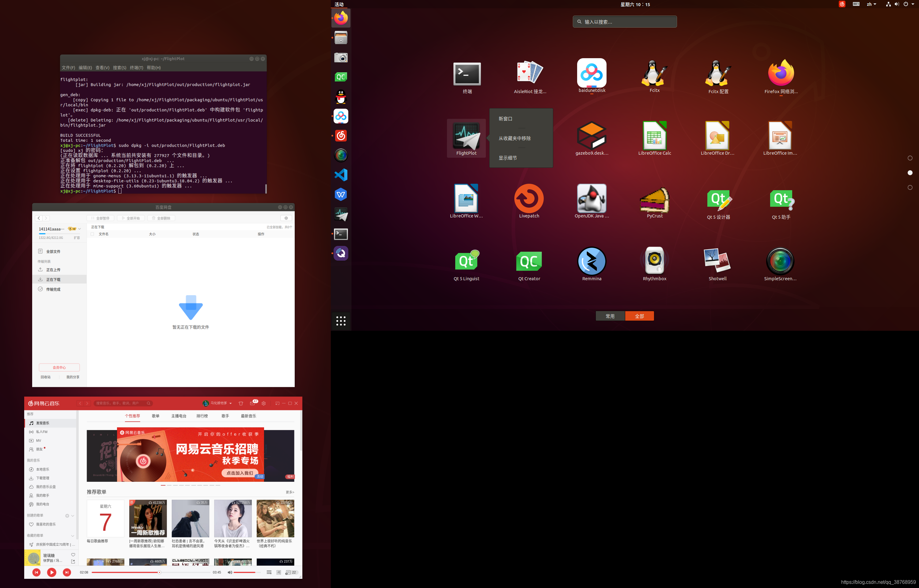The height and width of the screenshot is (588, 919).
Task: Collapse the 创建的歌单 section chevron
Action: tap(73, 515)
